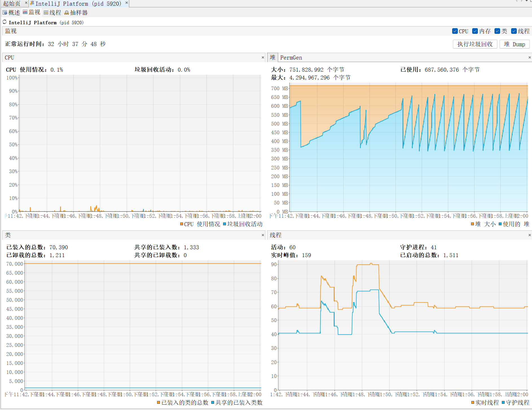Click the IntelliJ Platform tab icon

[x=32, y=3]
